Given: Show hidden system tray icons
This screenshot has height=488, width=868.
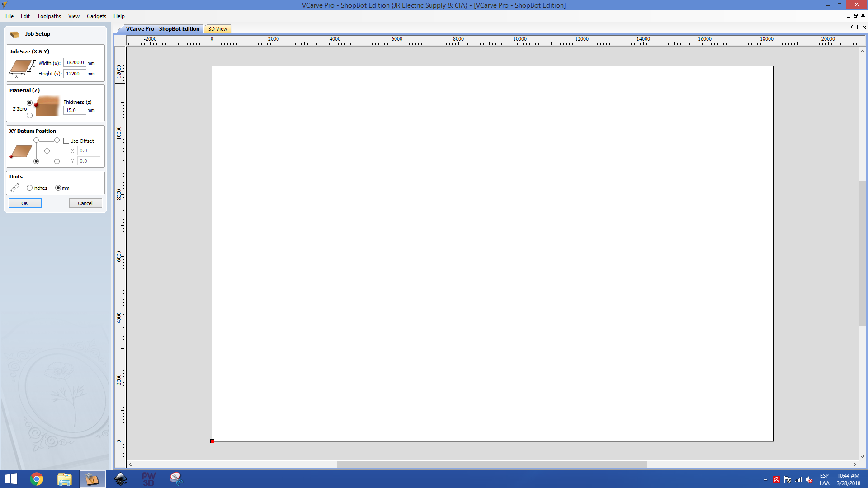Looking at the screenshot, I should [x=765, y=479].
